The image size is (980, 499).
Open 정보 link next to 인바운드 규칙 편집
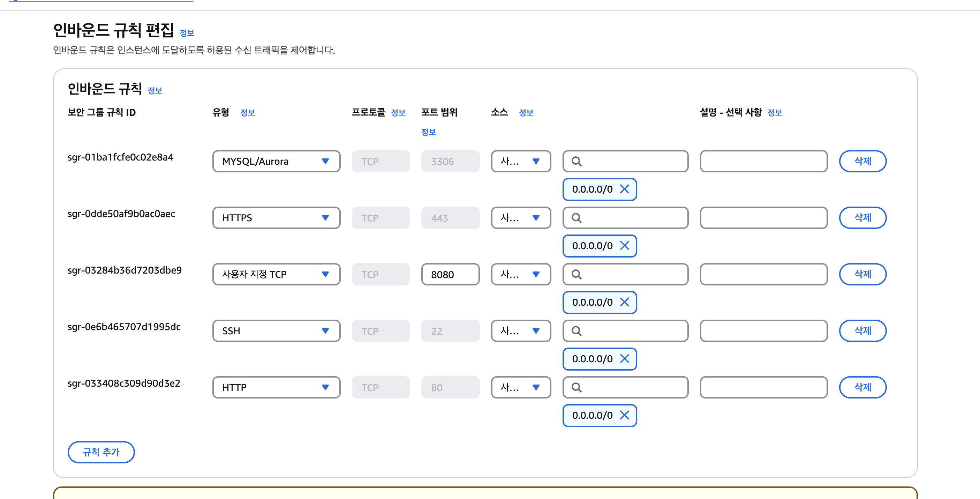(x=187, y=33)
